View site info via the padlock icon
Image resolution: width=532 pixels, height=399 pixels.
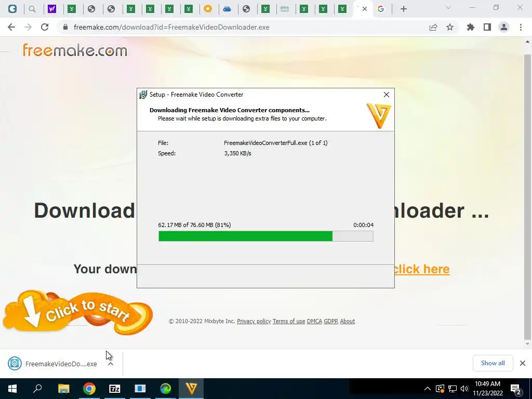(65, 27)
